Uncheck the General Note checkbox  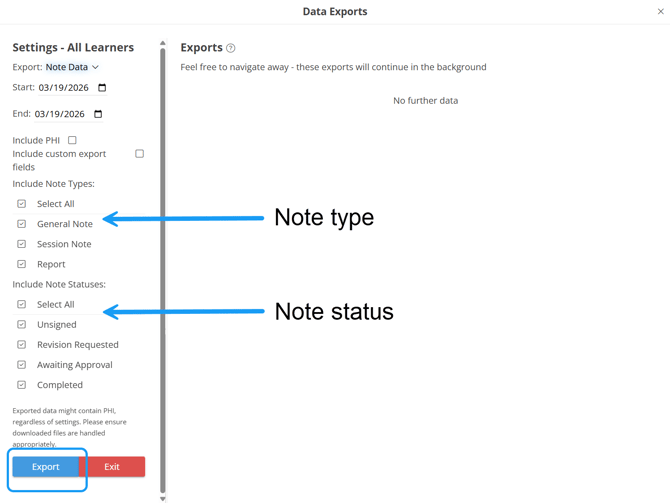22,224
